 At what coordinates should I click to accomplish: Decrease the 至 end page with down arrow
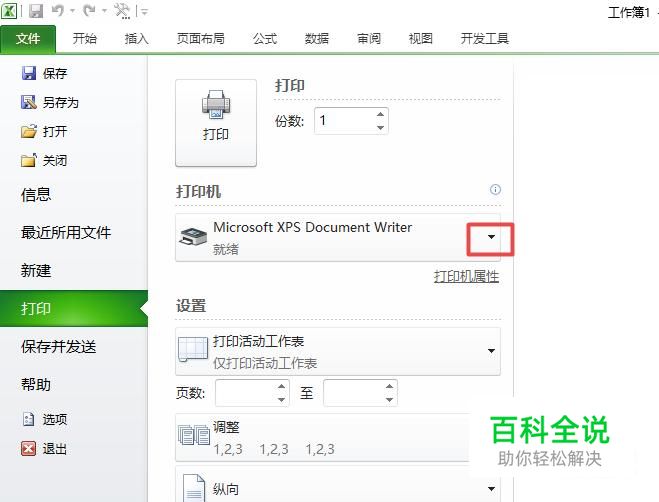pos(390,399)
